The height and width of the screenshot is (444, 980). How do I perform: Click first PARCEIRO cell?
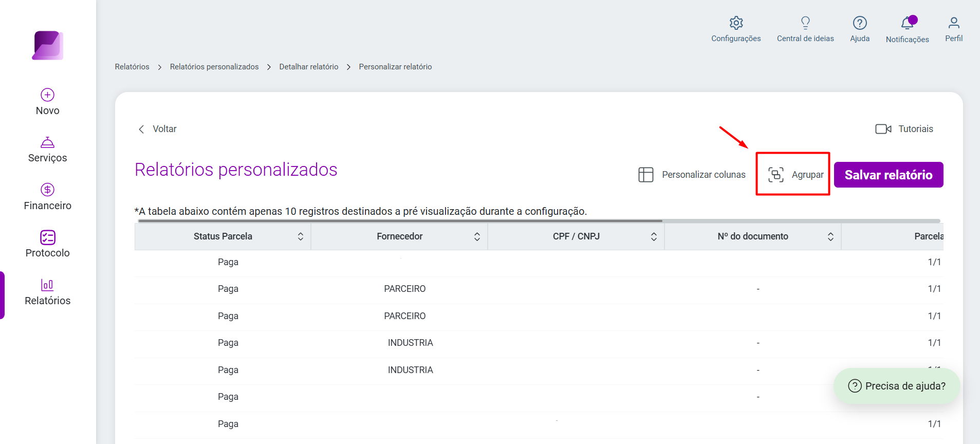pos(405,289)
